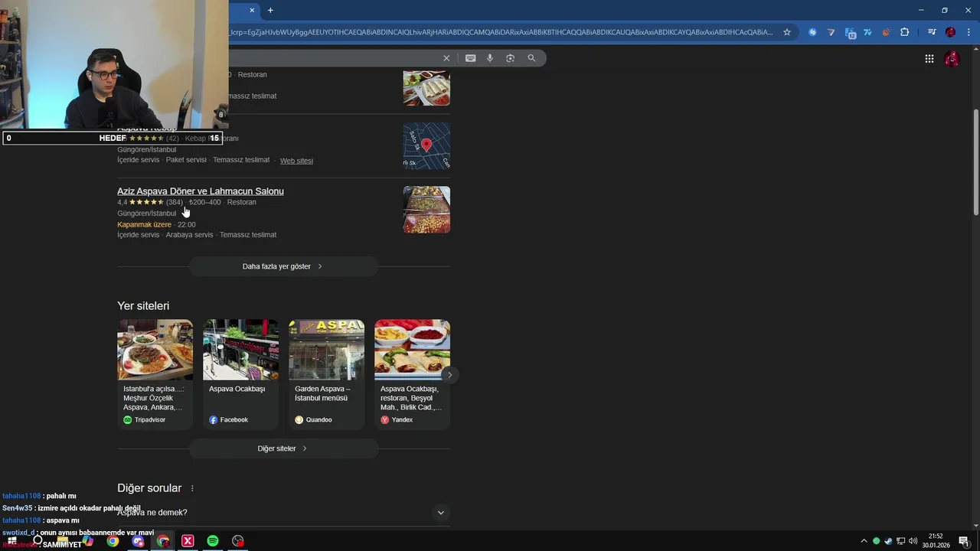980x551 pixels.
Task: Open the Yandex Aspava Ocakbaşı card
Action: coord(412,373)
